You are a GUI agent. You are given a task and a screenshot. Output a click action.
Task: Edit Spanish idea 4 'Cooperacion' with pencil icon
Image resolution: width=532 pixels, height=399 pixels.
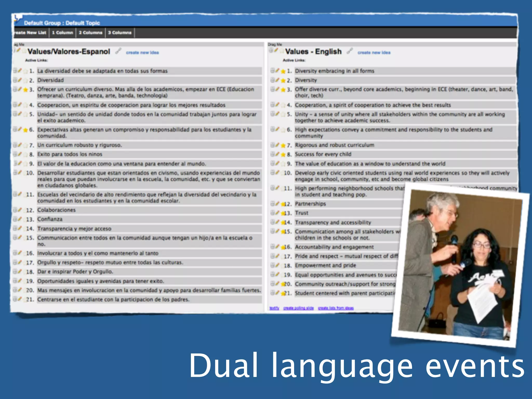(20, 105)
